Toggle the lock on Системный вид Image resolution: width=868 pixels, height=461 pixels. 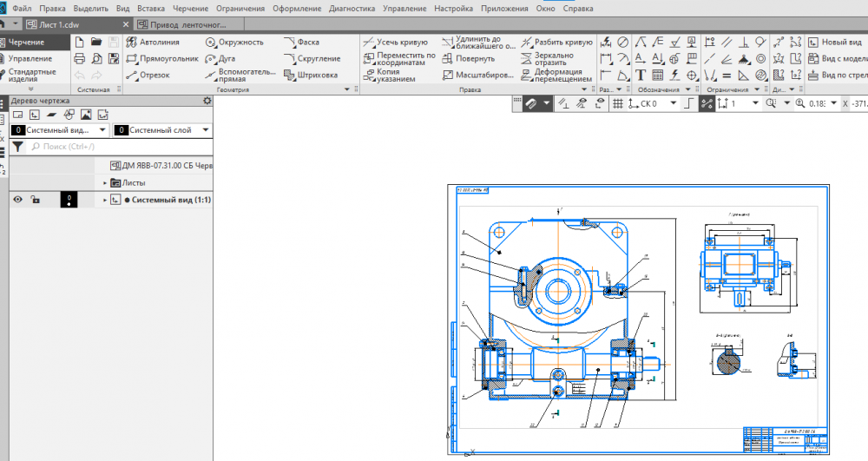[35, 200]
